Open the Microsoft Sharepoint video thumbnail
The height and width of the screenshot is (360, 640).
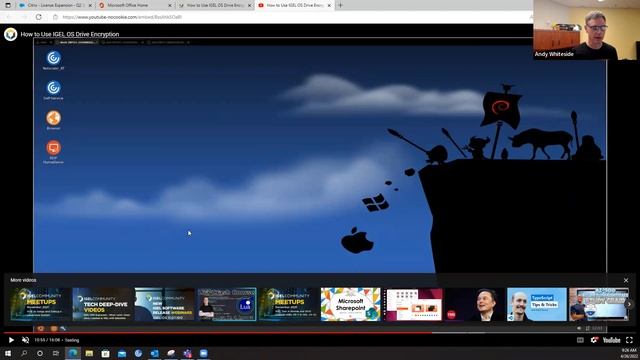[x=351, y=304]
